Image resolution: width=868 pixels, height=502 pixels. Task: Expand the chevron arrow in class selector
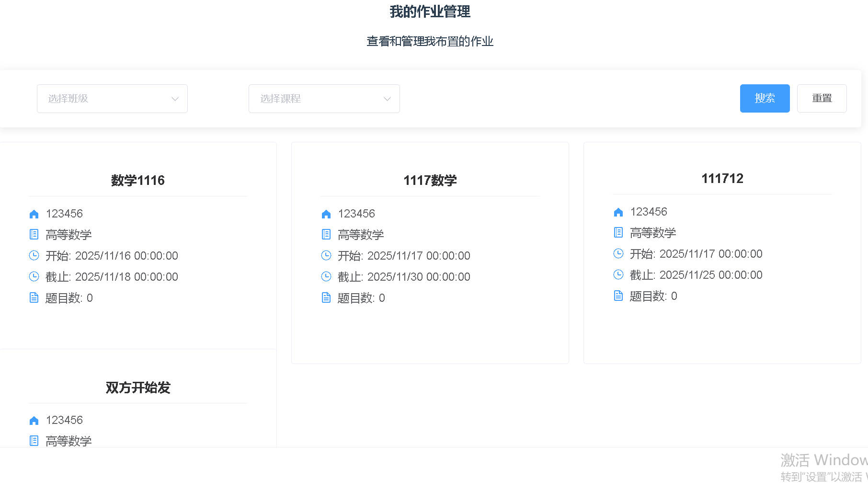[175, 99]
